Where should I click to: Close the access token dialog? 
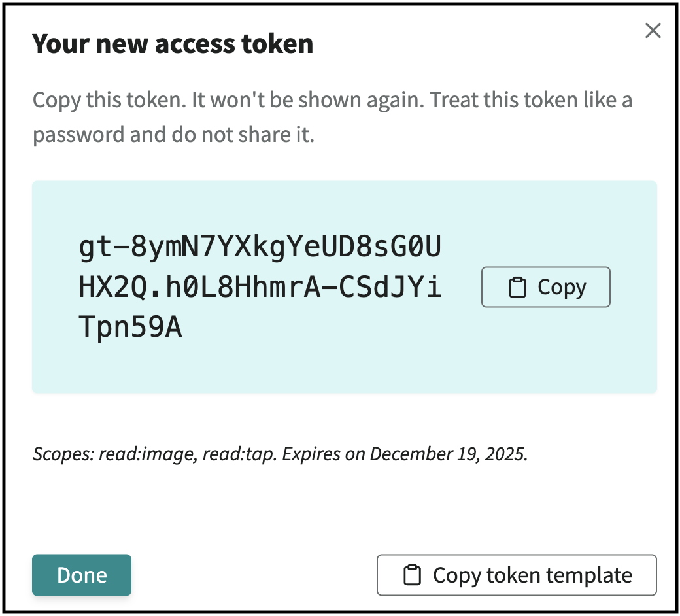pyautogui.click(x=653, y=31)
